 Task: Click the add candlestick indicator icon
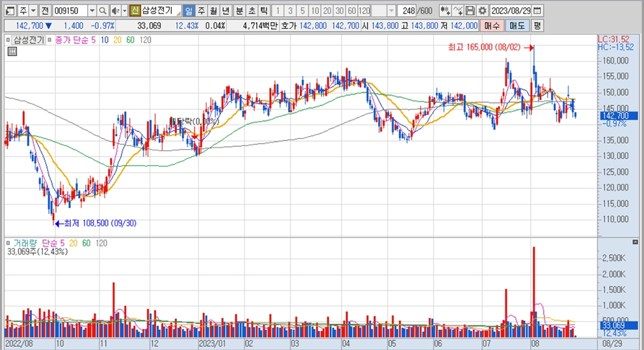coord(445,11)
